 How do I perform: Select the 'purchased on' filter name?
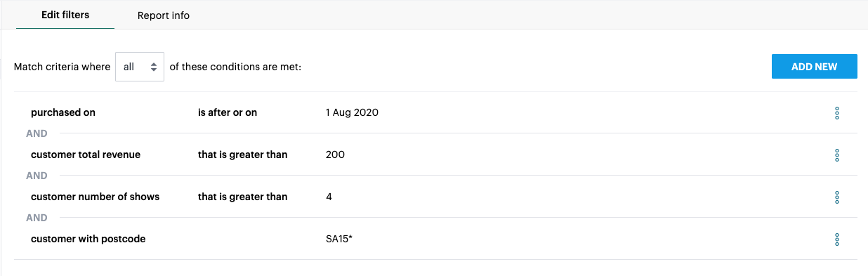63,112
